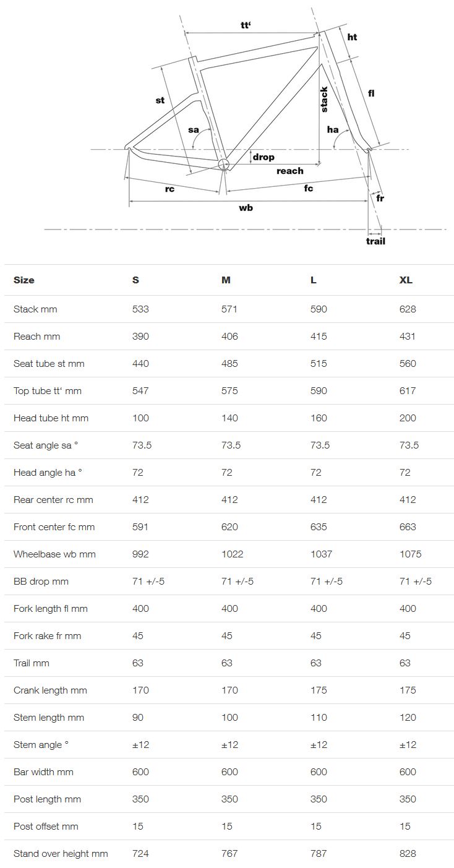Click the 'sa' seat angle label

click(x=194, y=129)
